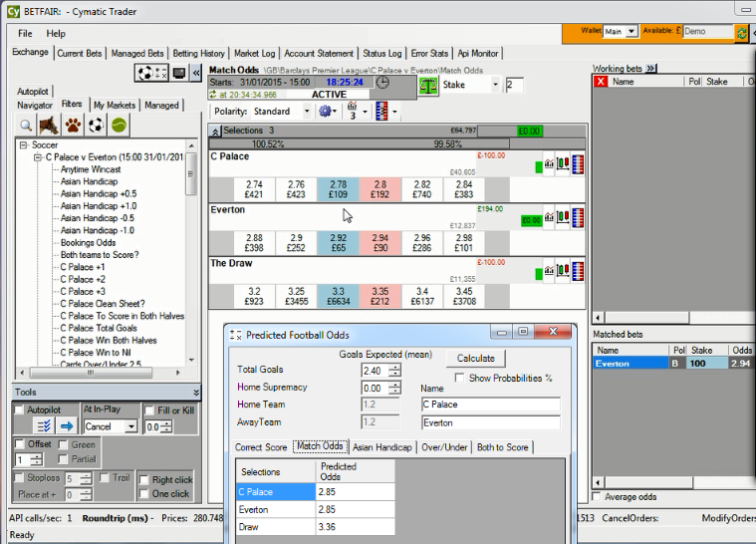Click the clock icon beside countdown

[x=382, y=83]
